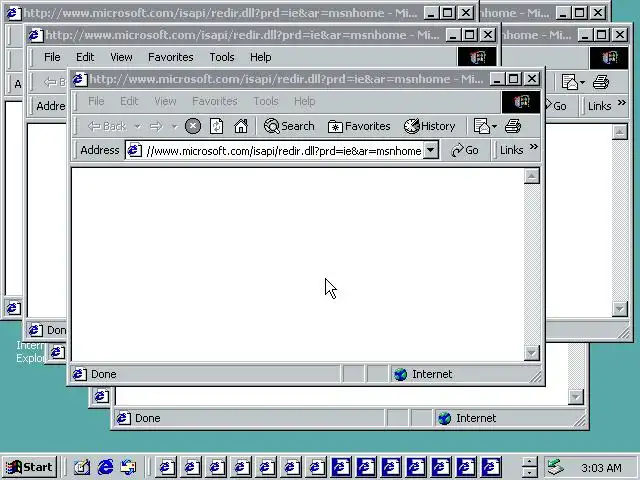The width and height of the screenshot is (640, 480).
Task: Expand Links chevron in the right background window
Action: click(622, 103)
